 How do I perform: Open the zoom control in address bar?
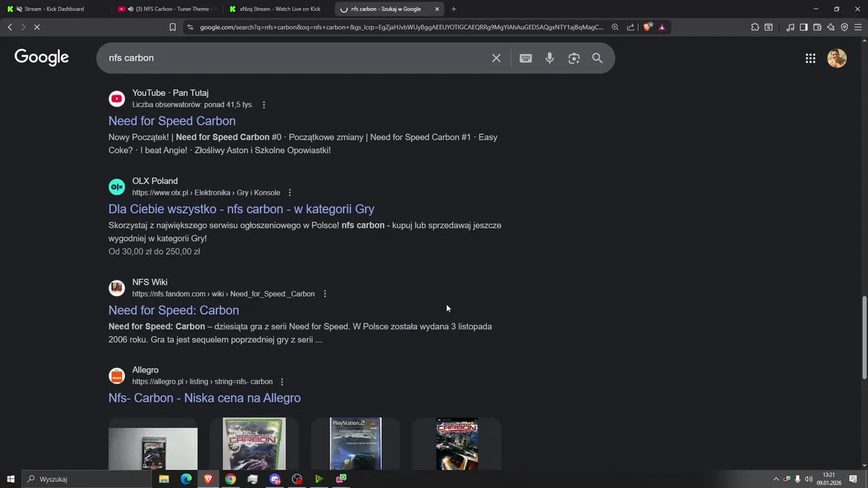coord(615,27)
